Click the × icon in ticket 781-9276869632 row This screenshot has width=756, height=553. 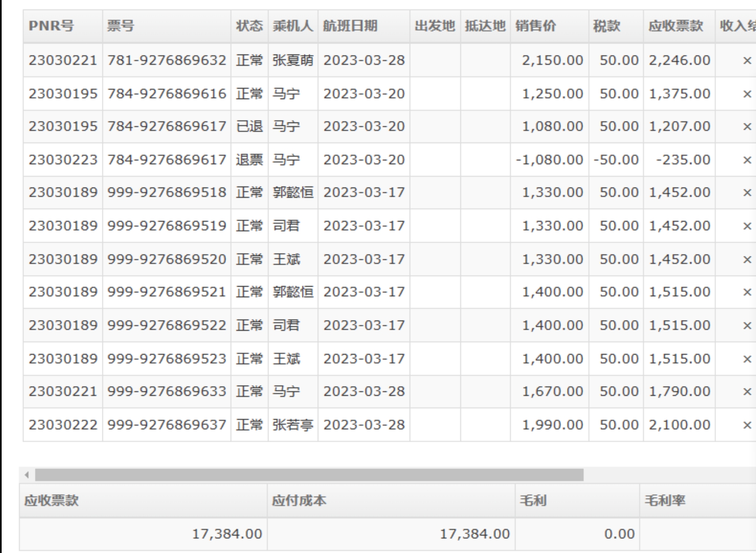click(747, 60)
